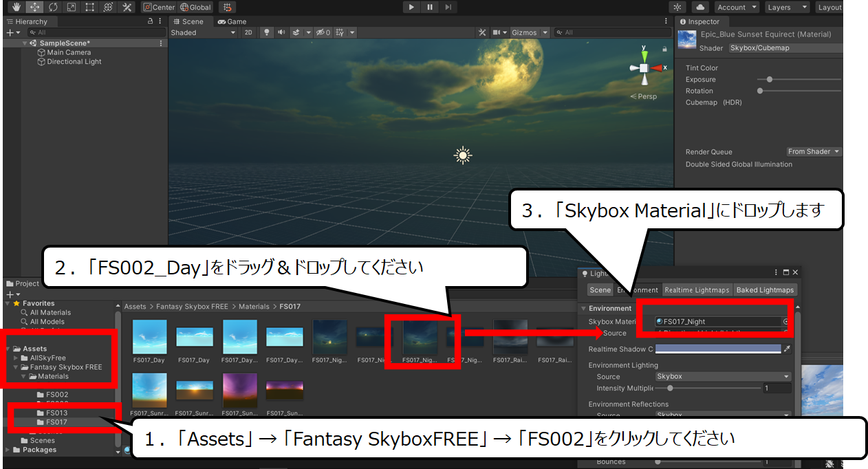
Task: Toggle the grid snapping icon in the toolbar
Action: (x=228, y=7)
